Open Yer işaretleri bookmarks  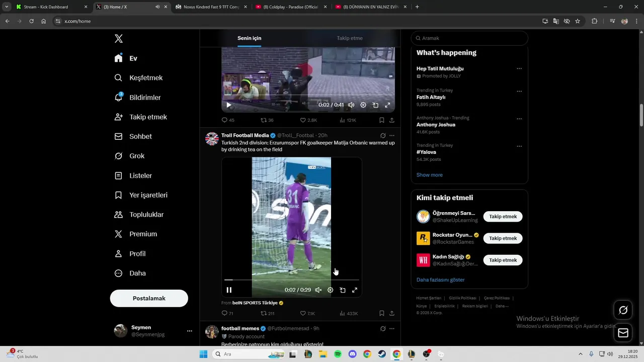click(x=141, y=195)
